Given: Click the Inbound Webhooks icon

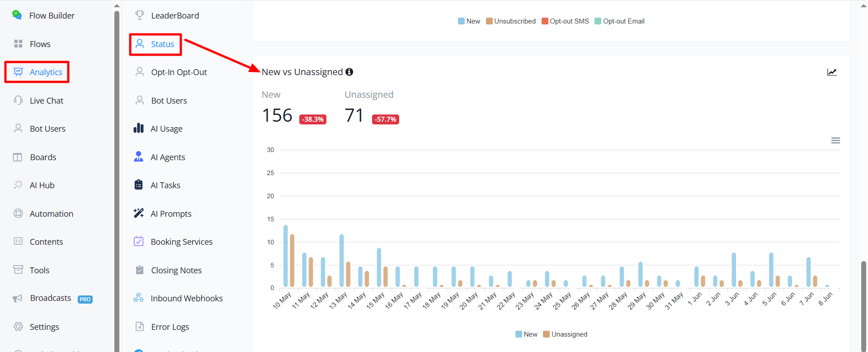Looking at the screenshot, I should [138, 298].
